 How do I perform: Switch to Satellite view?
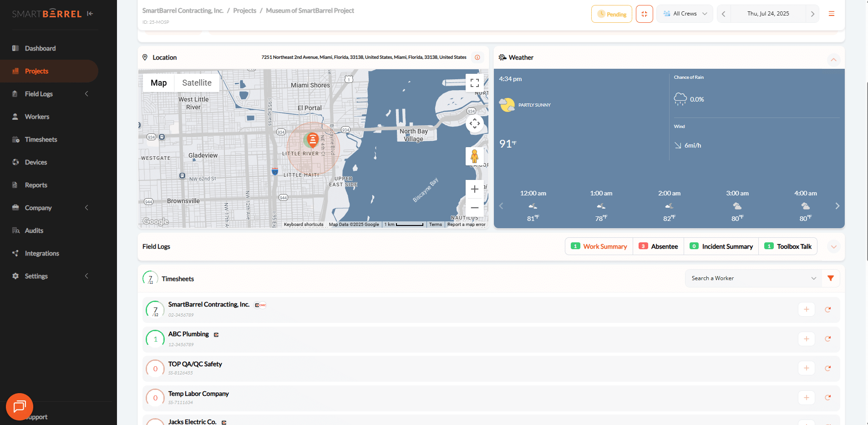tap(197, 83)
